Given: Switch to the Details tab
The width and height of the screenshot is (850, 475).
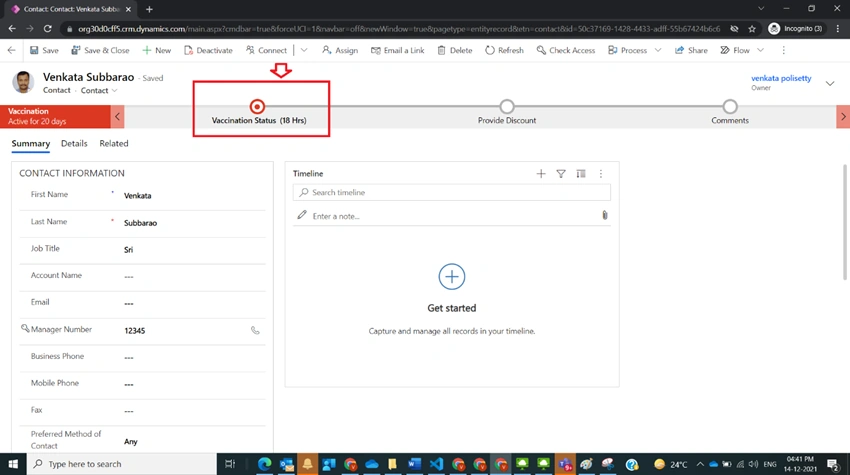Looking at the screenshot, I should click(x=74, y=144).
